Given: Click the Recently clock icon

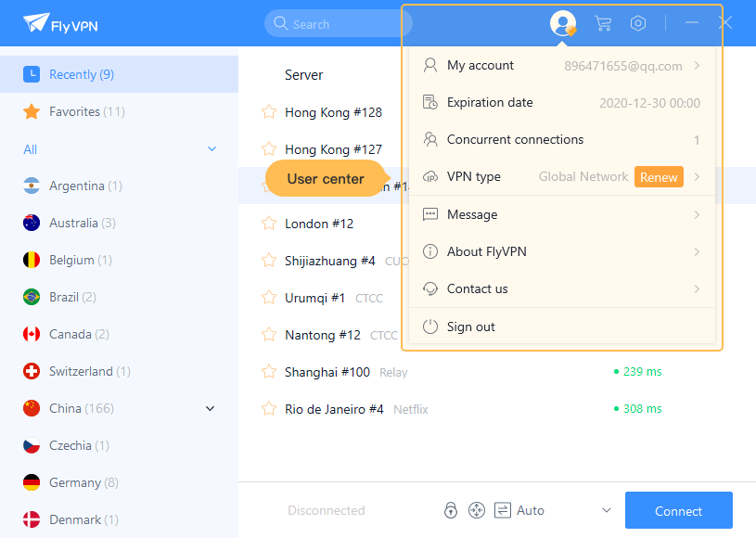Looking at the screenshot, I should [x=32, y=74].
